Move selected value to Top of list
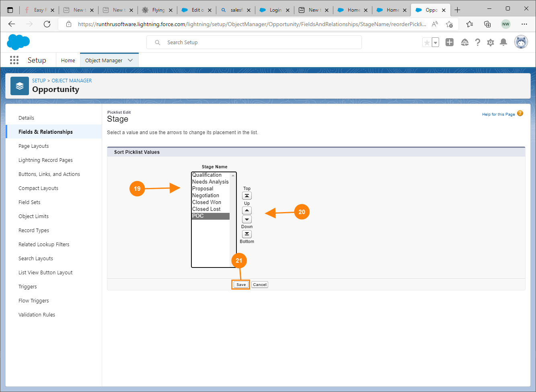The width and height of the screenshot is (536, 392). point(247,196)
